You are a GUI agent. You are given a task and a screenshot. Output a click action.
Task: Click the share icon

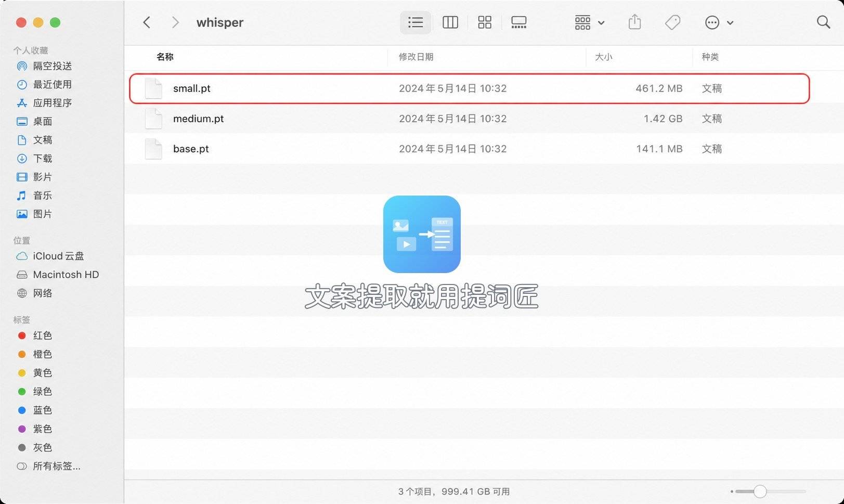coord(634,22)
